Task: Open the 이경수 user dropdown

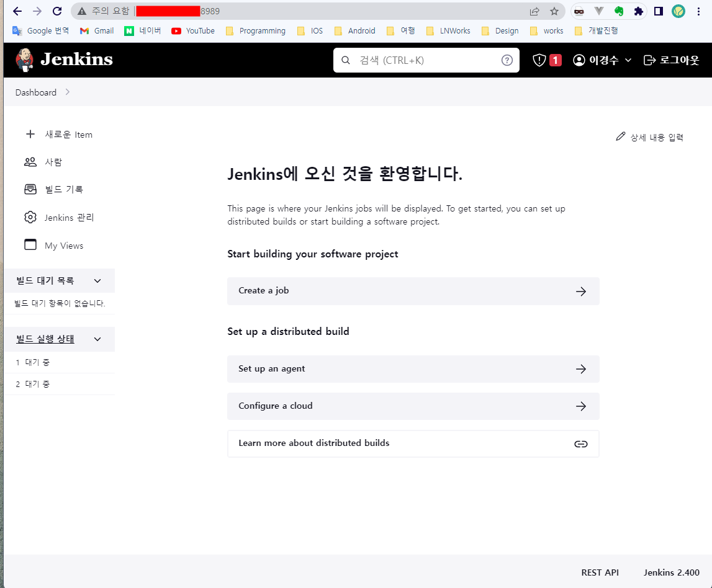Action: (x=602, y=60)
